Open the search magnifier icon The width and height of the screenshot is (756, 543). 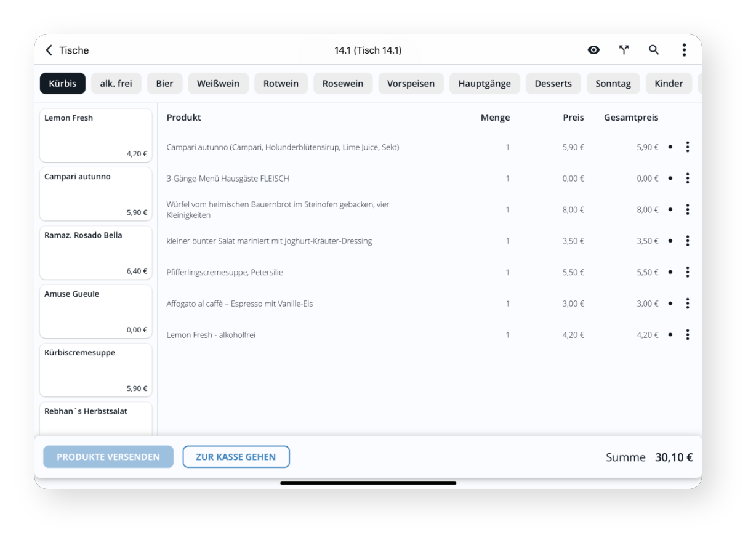point(654,50)
